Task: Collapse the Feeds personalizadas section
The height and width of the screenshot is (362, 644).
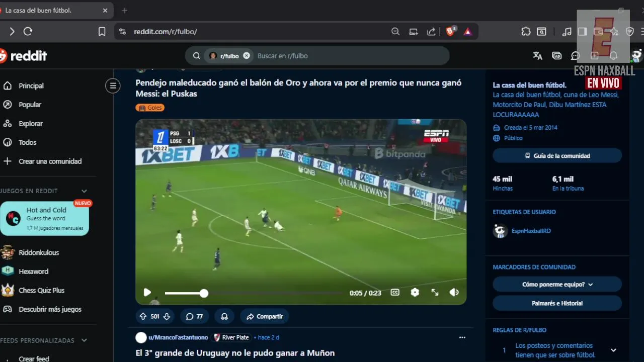Action: [x=84, y=340]
